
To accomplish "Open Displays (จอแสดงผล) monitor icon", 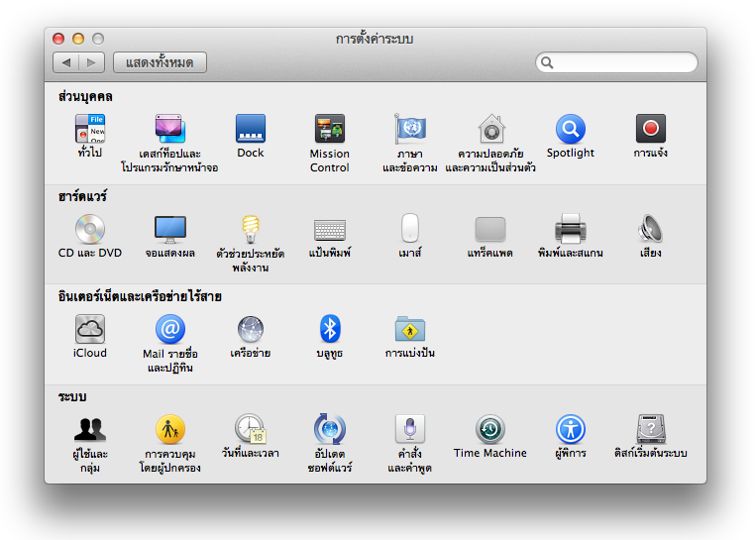I will click(169, 229).
